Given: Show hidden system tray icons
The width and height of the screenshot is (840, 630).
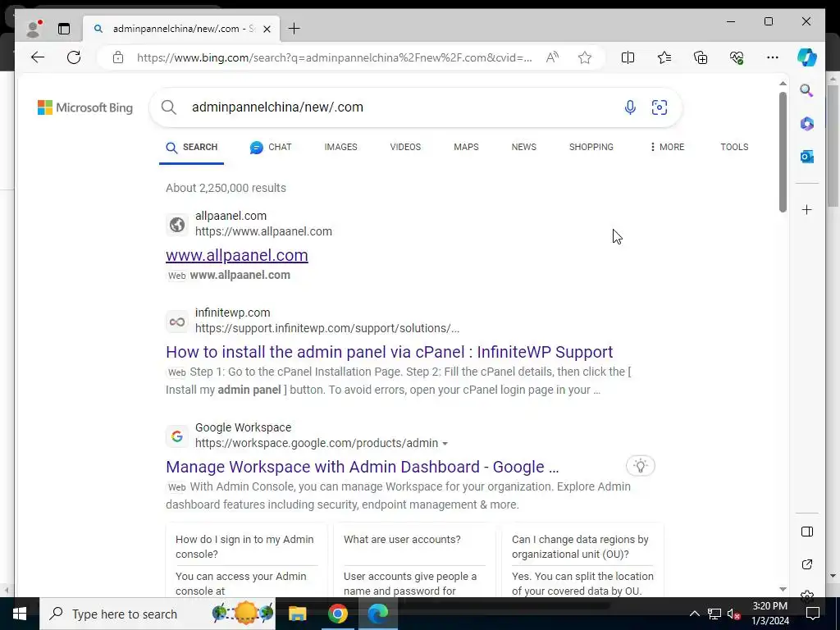Looking at the screenshot, I should (694, 614).
